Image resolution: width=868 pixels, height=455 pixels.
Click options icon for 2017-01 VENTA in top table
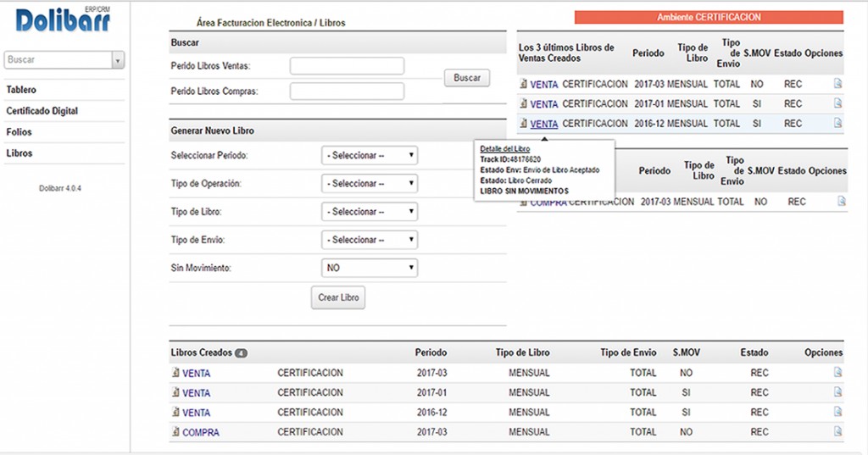[837, 103]
